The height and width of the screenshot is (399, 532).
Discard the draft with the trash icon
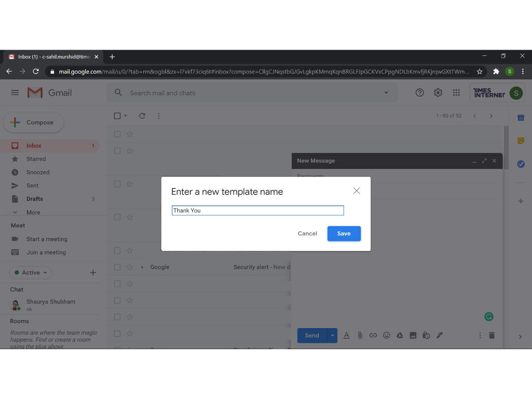click(x=492, y=335)
